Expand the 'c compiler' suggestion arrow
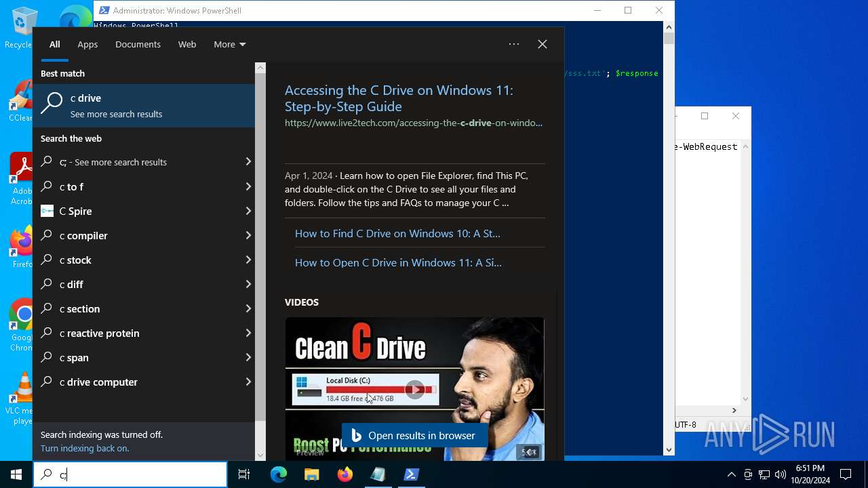Viewport: 868px width, 488px height. tap(248, 235)
